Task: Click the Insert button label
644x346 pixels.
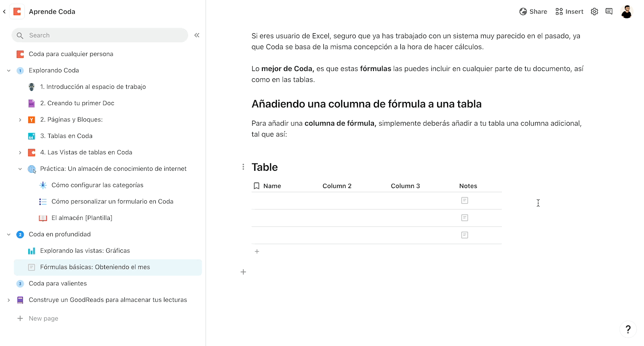Action: click(x=574, y=11)
